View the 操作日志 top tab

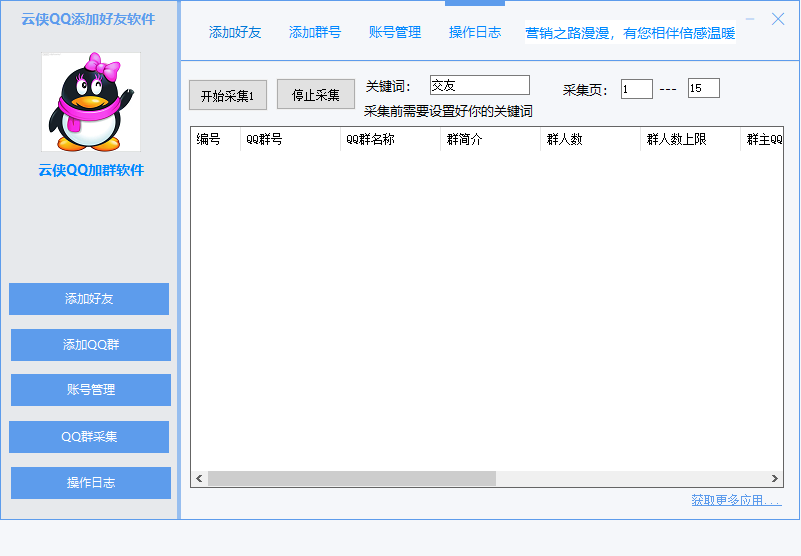475,32
